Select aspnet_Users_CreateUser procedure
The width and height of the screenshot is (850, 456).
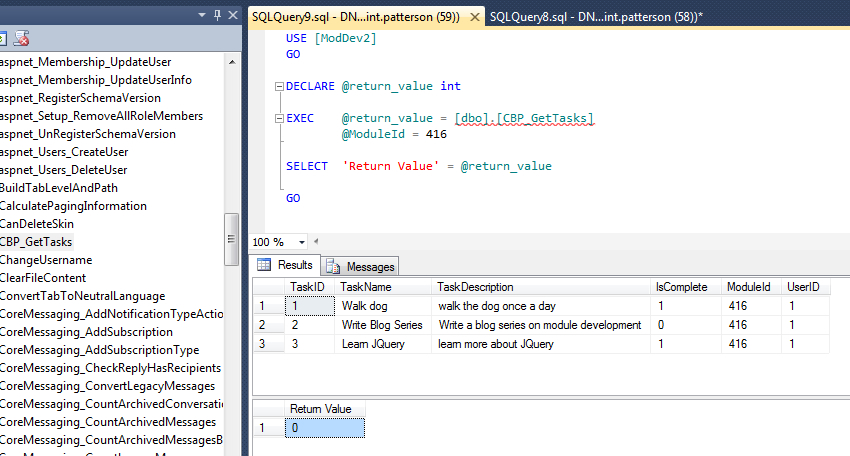tap(64, 152)
